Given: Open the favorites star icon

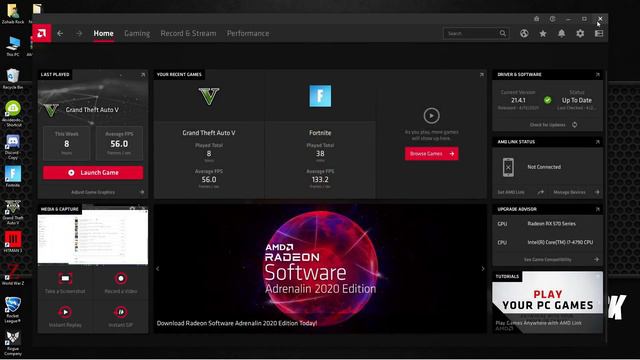Looking at the screenshot, I should tap(543, 33).
